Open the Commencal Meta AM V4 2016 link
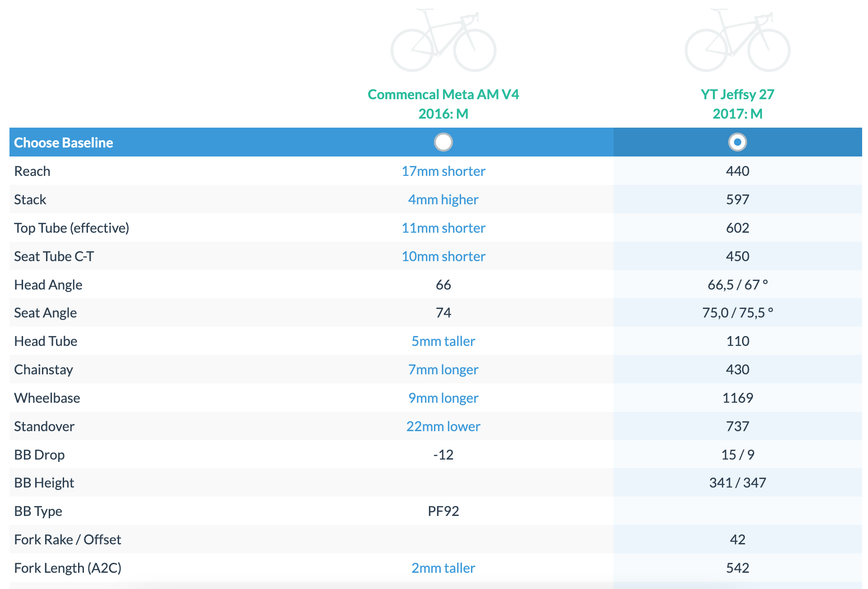The image size is (868, 589). coord(443,104)
